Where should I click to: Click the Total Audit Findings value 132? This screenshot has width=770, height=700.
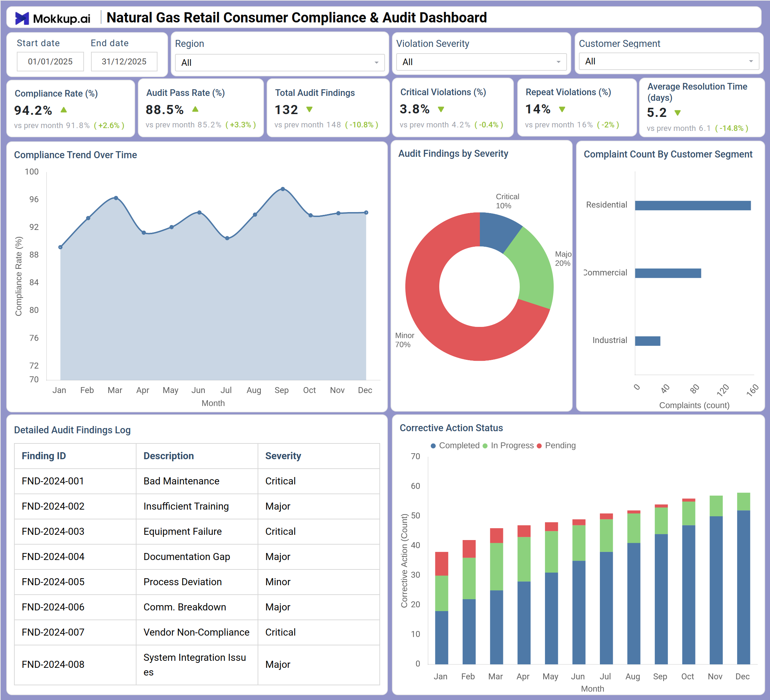(286, 110)
